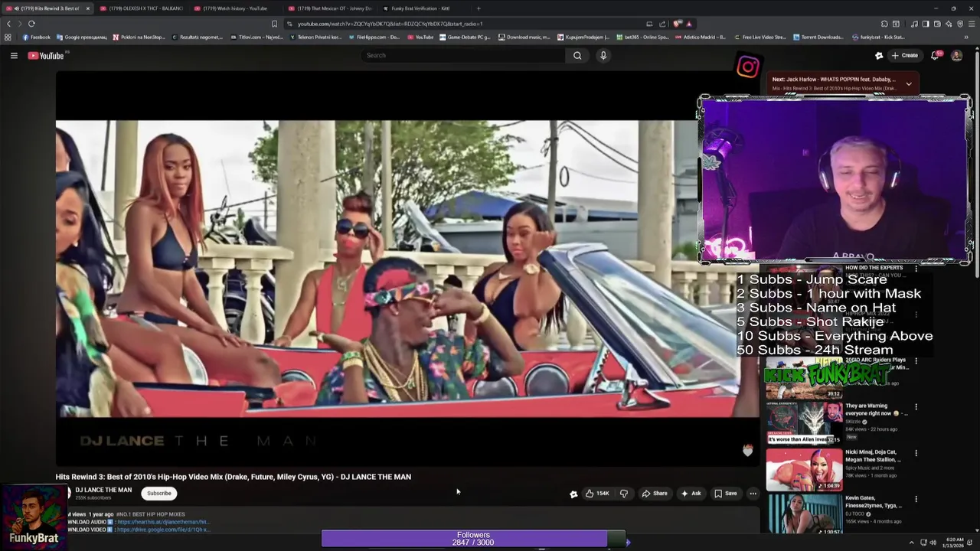Click the browser back arrow
This screenshot has width=980, height=551.
8,24
